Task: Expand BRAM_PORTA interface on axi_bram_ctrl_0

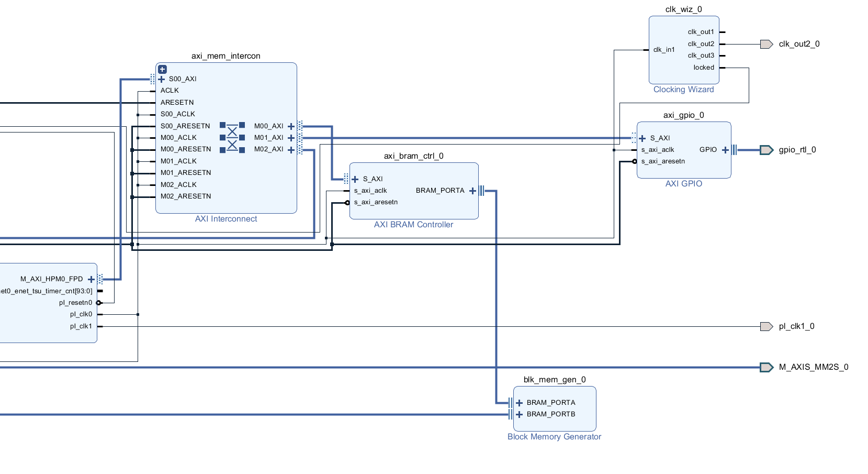Action: coord(473,191)
